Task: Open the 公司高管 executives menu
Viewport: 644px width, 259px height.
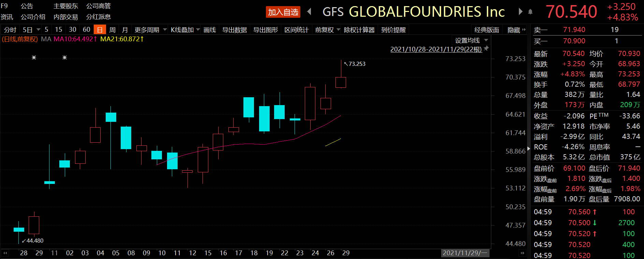Action: point(99,6)
